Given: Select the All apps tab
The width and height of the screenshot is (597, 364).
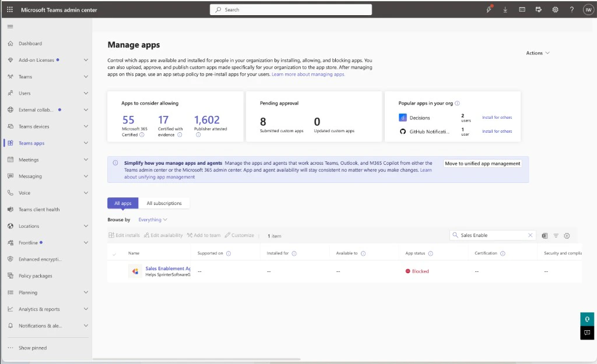Looking at the screenshot, I should pyautogui.click(x=123, y=203).
